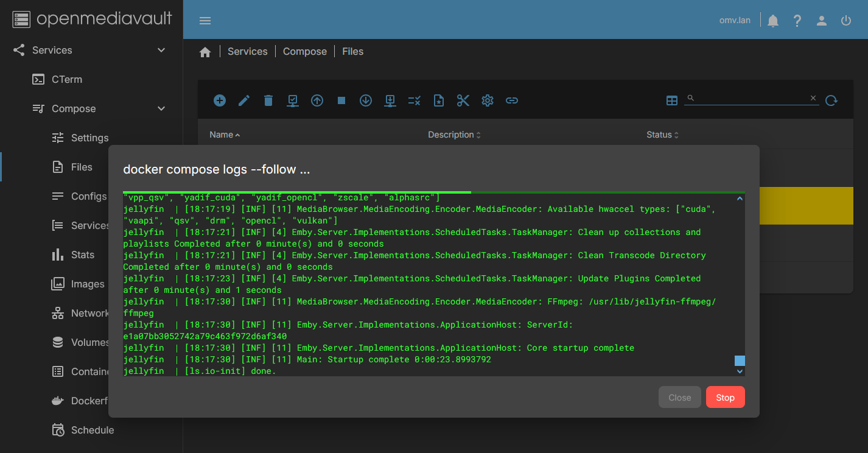Click the chain link icon in toolbar
The height and width of the screenshot is (453, 868).
[x=512, y=100]
